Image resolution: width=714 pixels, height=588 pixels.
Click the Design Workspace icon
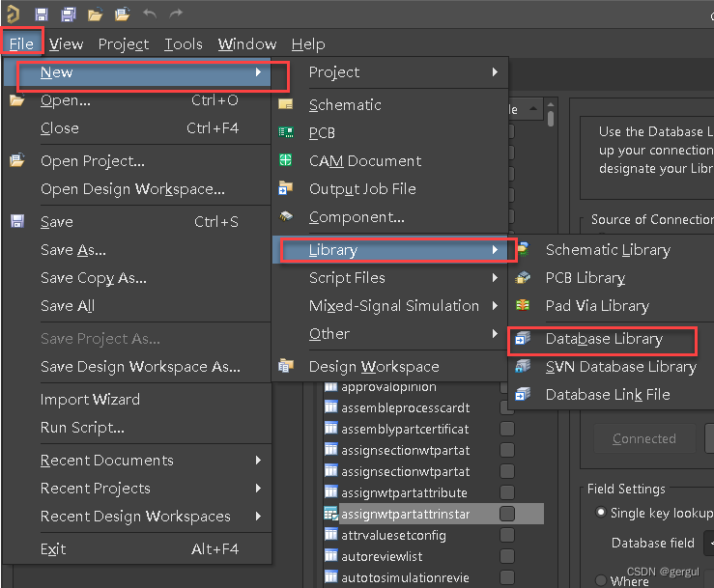click(286, 366)
